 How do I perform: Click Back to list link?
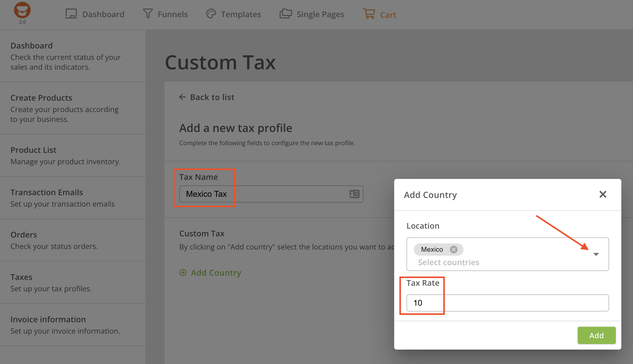(212, 97)
